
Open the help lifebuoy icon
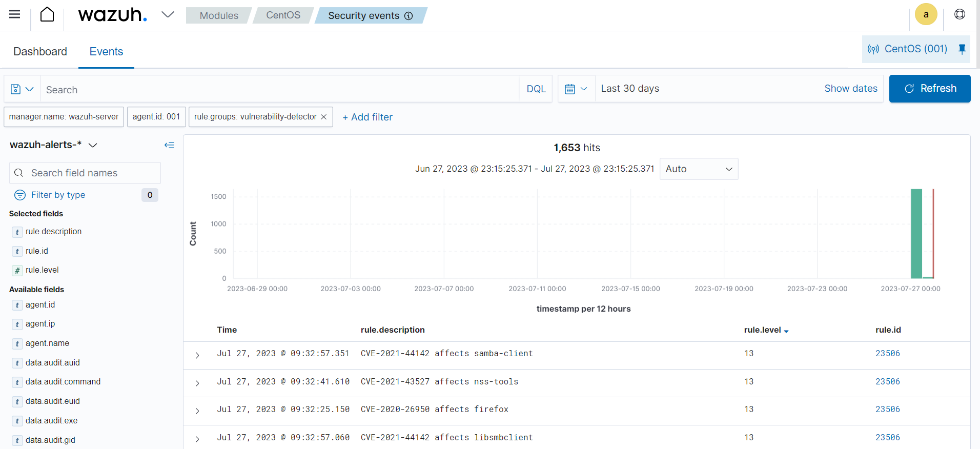959,14
